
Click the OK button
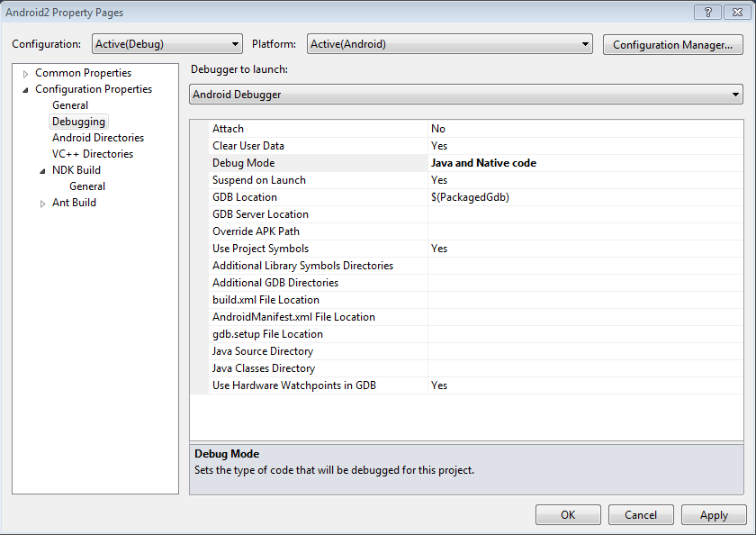pyautogui.click(x=568, y=515)
